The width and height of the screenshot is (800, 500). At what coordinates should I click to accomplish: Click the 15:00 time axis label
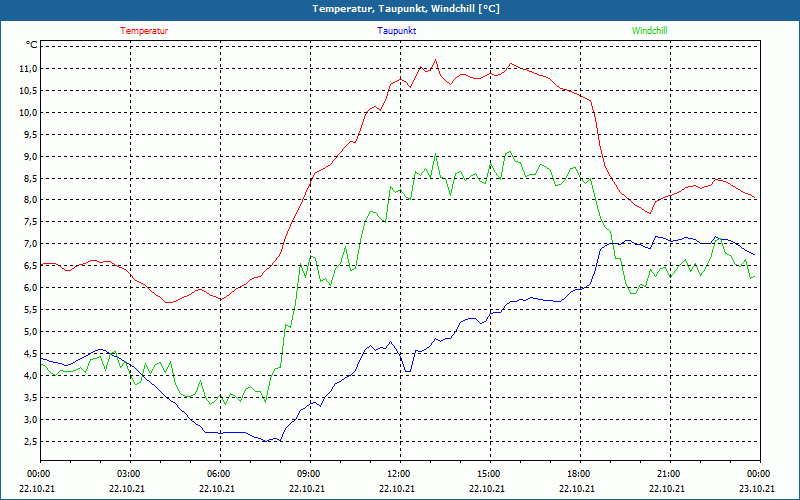coord(490,473)
